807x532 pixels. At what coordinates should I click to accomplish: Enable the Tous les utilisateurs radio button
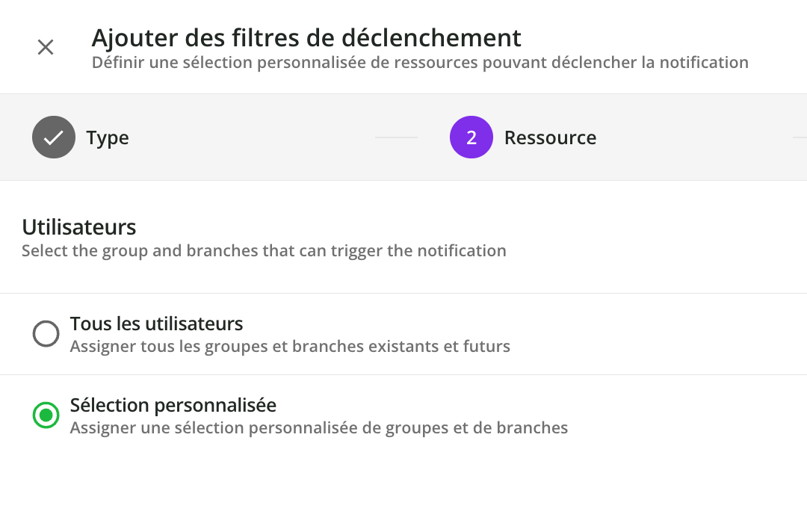click(x=46, y=334)
